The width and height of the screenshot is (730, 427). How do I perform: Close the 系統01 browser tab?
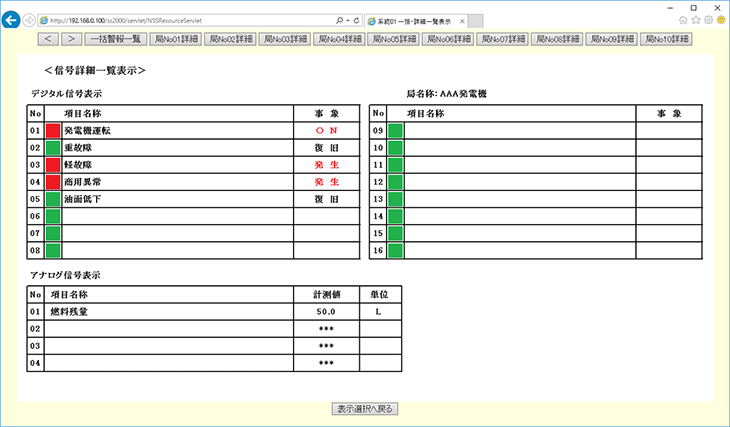click(x=462, y=21)
